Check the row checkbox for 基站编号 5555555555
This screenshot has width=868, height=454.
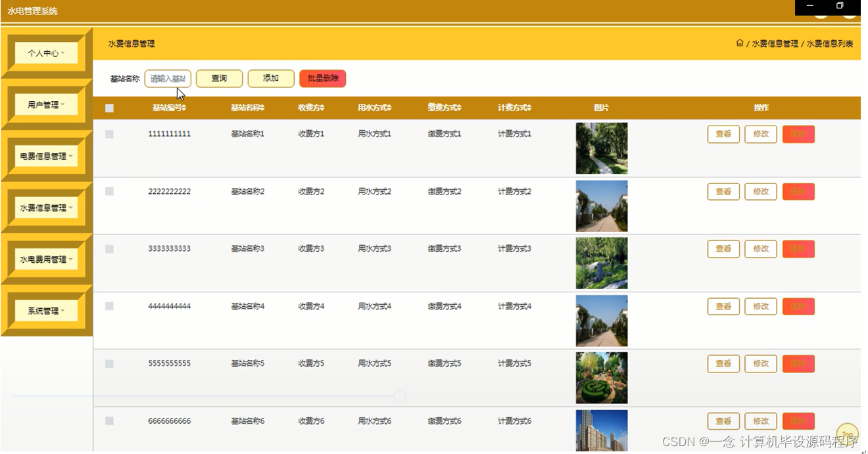[x=110, y=363]
